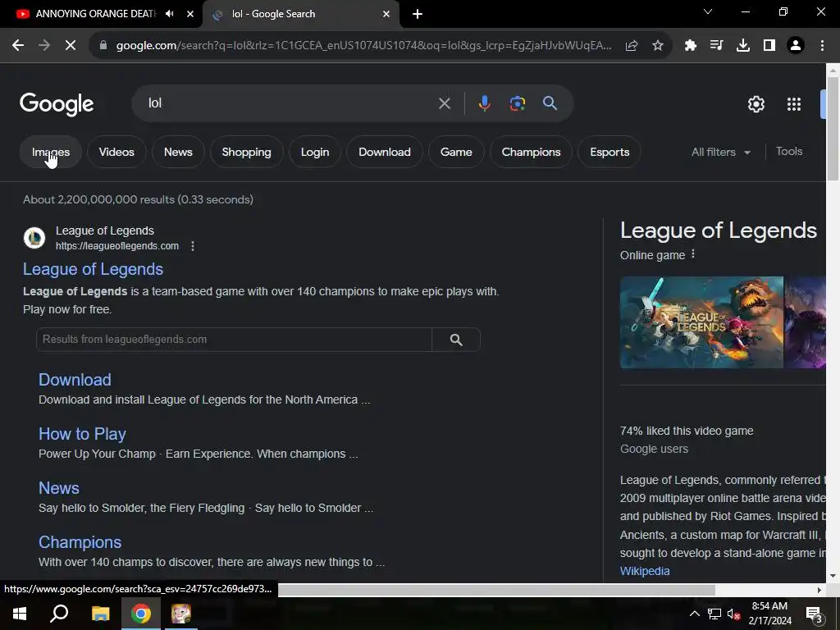Open the cartoon character app in taskbar
Screen dimensions: 840x630
tap(181, 614)
